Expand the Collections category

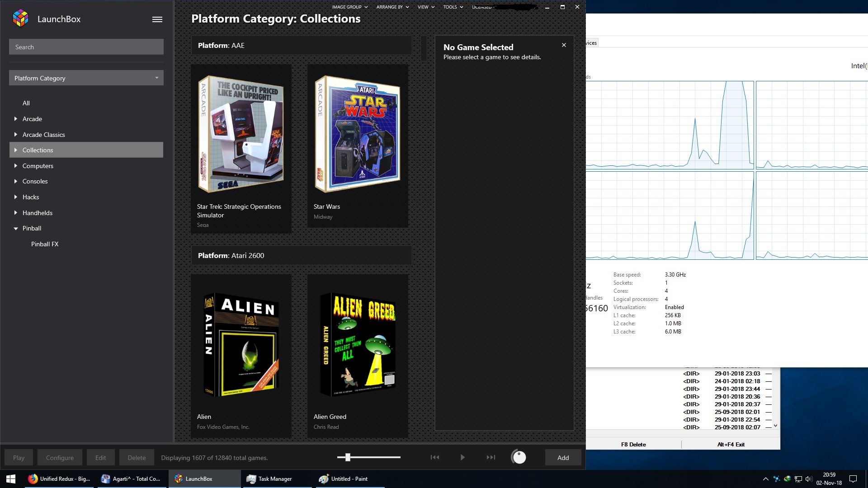(x=16, y=150)
